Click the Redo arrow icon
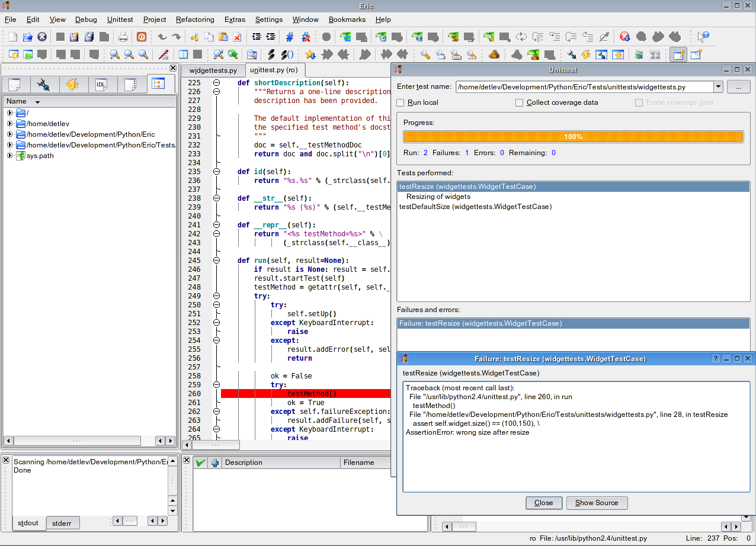 (x=176, y=37)
